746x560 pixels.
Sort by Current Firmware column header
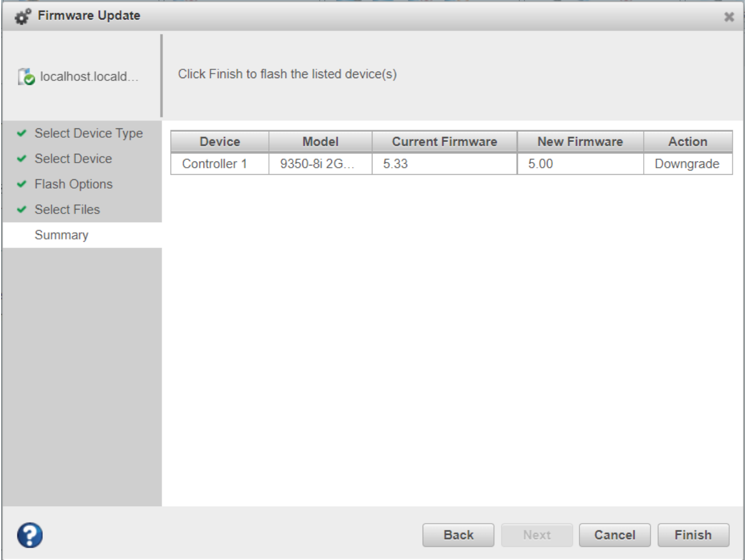[x=445, y=142]
